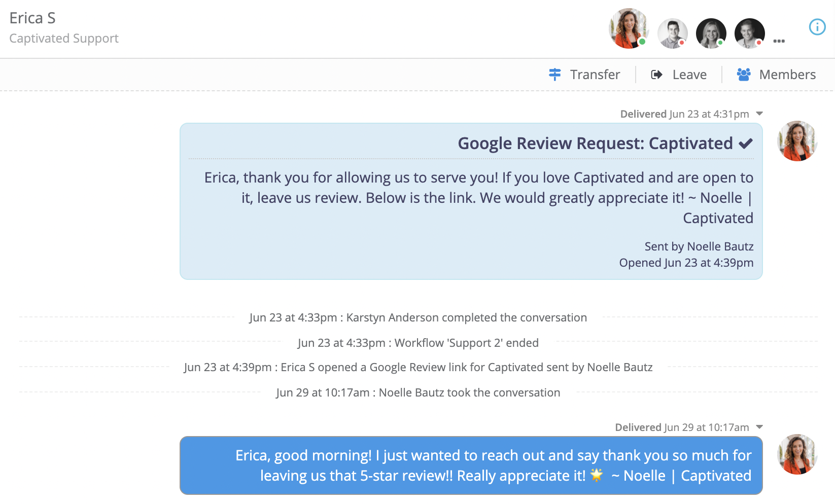Viewport: 835px width, 504px height.
Task: Click the Members group icon
Action: (x=743, y=75)
